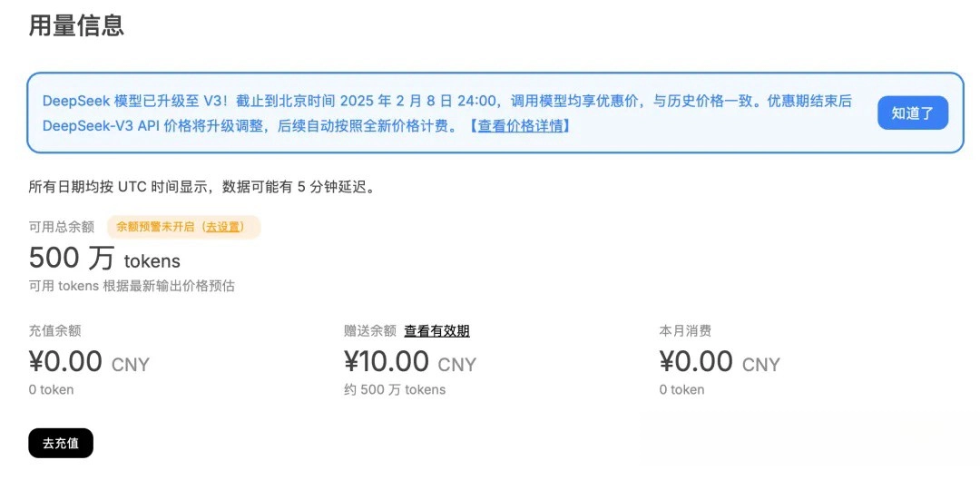The height and width of the screenshot is (480, 980).
Task: Click the UTC time delay notice text
Action: 201,188
